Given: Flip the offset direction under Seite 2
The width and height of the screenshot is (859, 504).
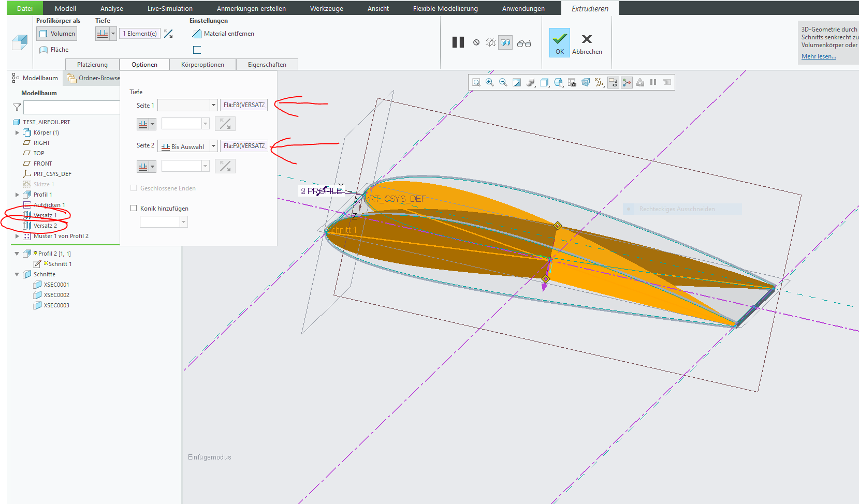Looking at the screenshot, I should tap(225, 166).
